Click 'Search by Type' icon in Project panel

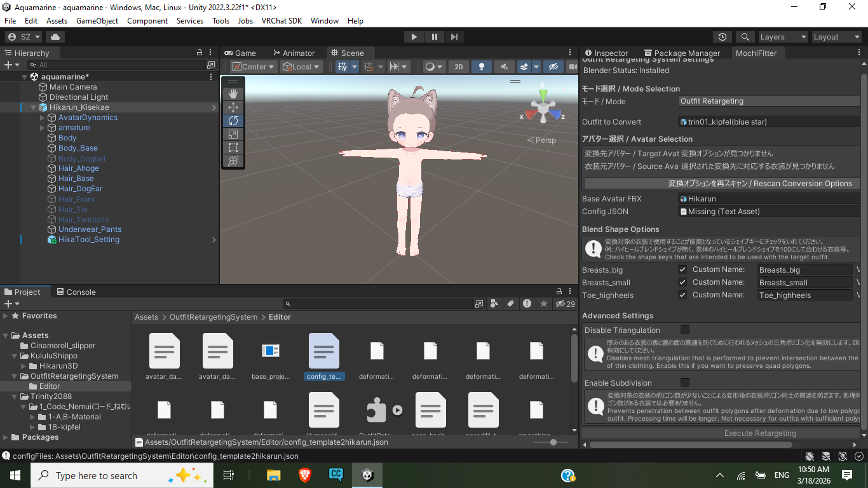(x=494, y=304)
